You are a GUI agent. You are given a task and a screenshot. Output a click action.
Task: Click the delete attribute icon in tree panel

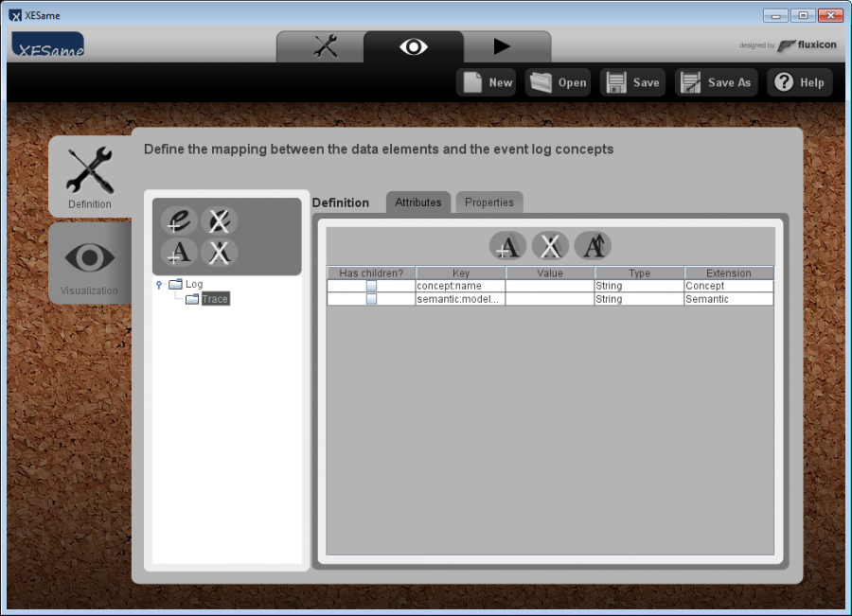(219, 252)
